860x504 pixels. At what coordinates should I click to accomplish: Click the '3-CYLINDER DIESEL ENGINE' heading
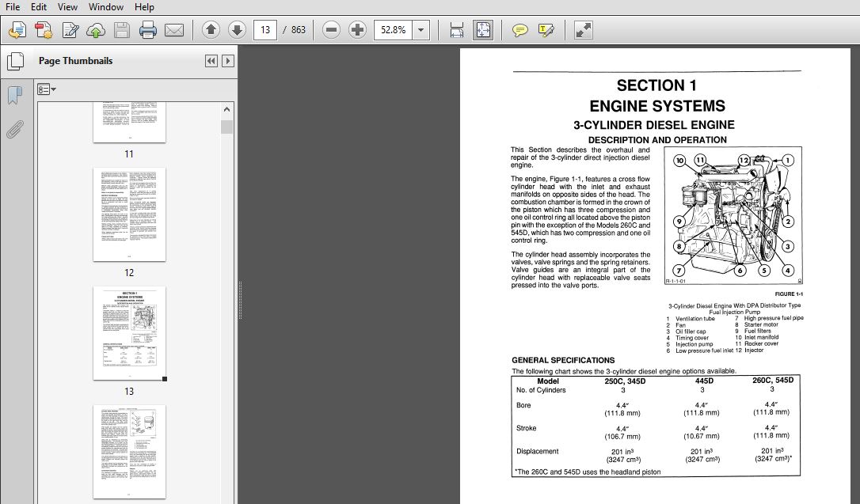click(x=654, y=125)
